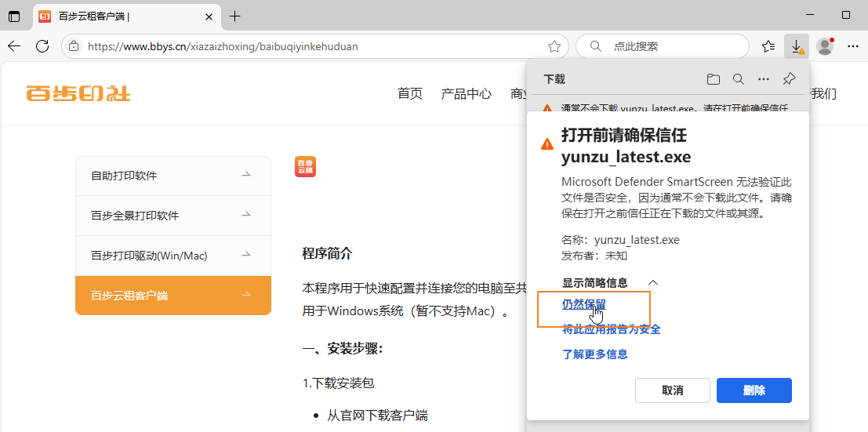The image size is (868, 432).
Task: Expand 百步打印驱动(Win/Mac) sidebar entry
Action: pyautogui.click(x=173, y=256)
